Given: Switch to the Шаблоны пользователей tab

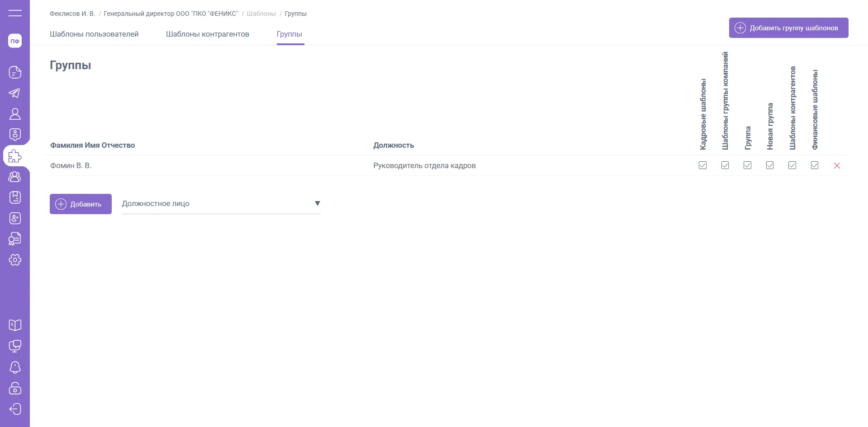Looking at the screenshot, I should click(94, 34).
